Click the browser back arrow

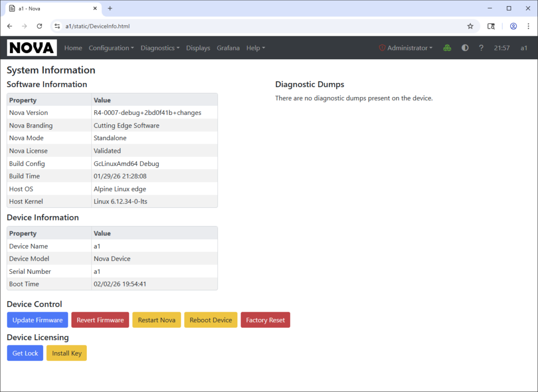pyautogui.click(x=9, y=26)
